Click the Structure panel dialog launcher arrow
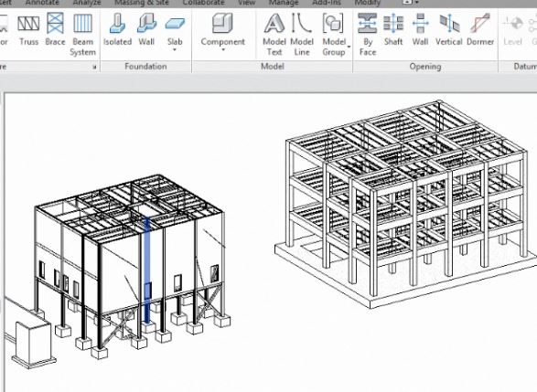The width and height of the screenshot is (537, 392). point(94,68)
